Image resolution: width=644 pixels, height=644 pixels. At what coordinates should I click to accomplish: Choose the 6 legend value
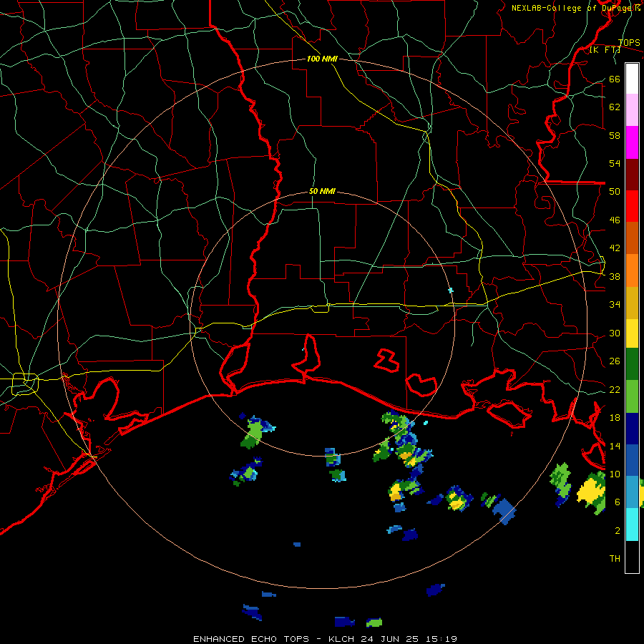tap(618, 502)
